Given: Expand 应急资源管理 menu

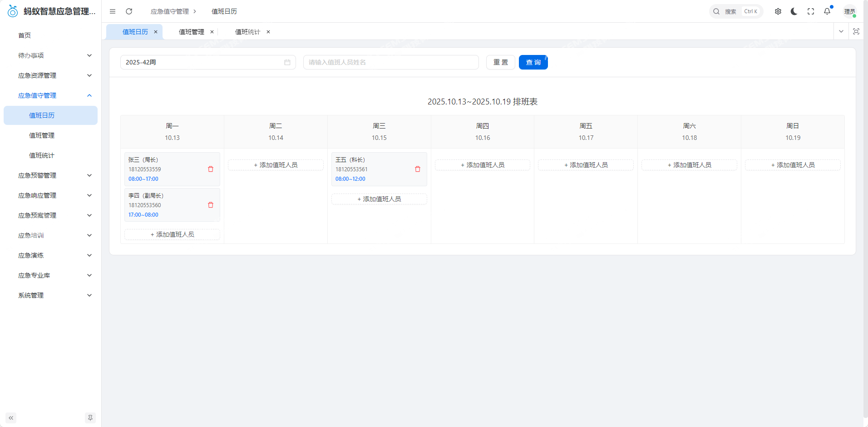Looking at the screenshot, I should point(54,75).
